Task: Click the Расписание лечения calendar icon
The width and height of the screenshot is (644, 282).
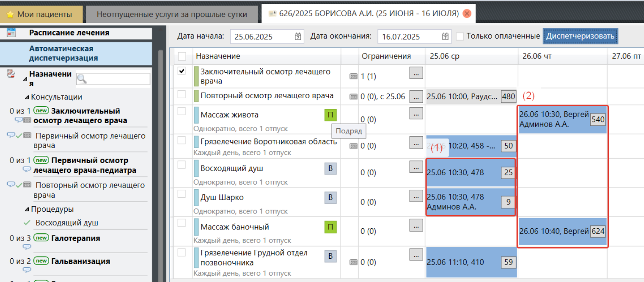Action: (x=11, y=33)
